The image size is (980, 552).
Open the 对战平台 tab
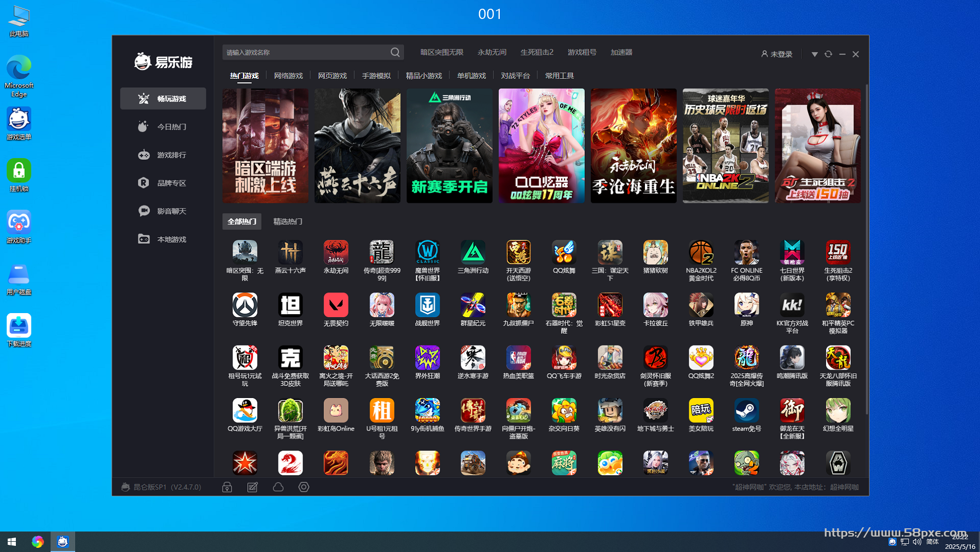(x=515, y=76)
